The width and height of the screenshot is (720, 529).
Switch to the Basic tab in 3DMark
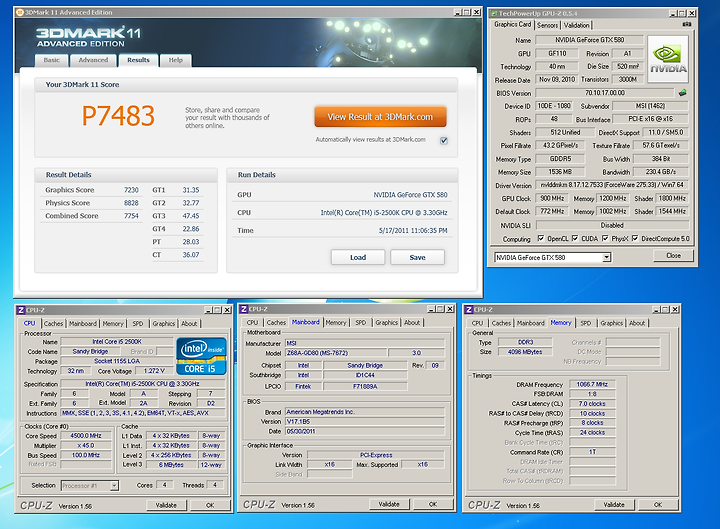[51, 60]
